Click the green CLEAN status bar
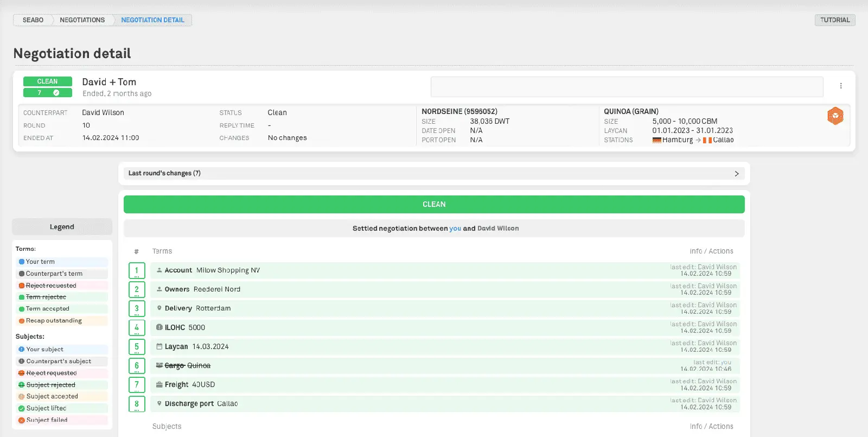868x437 pixels. pos(433,205)
